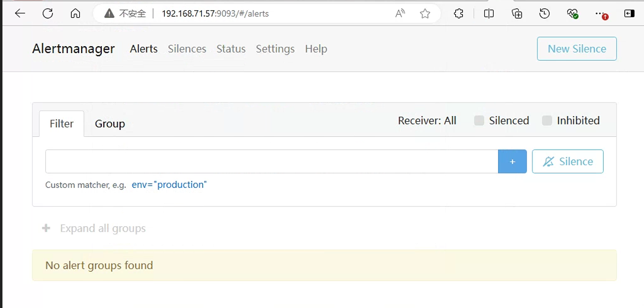The width and height of the screenshot is (644, 308).
Task: Open the Silences navigation item
Action: (x=187, y=49)
